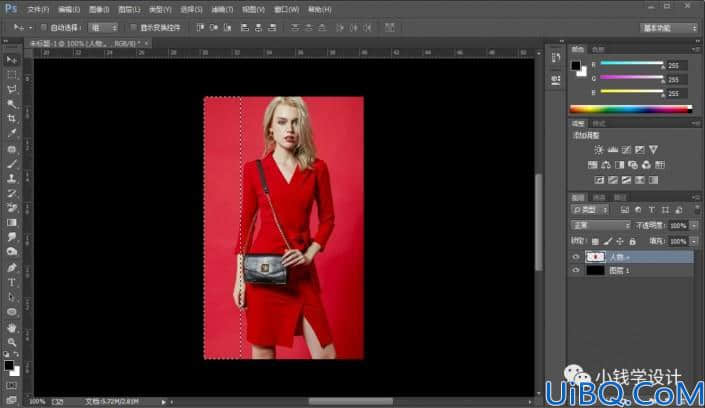This screenshot has height=408, width=705.
Task: Click the auto-align layers icon in options bar
Action: click(x=390, y=27)
